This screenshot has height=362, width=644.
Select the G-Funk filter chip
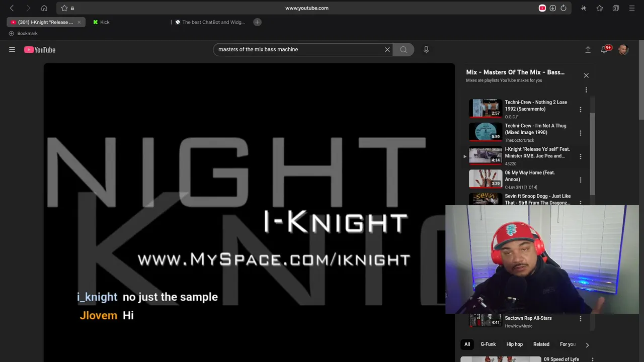(488, 344)
